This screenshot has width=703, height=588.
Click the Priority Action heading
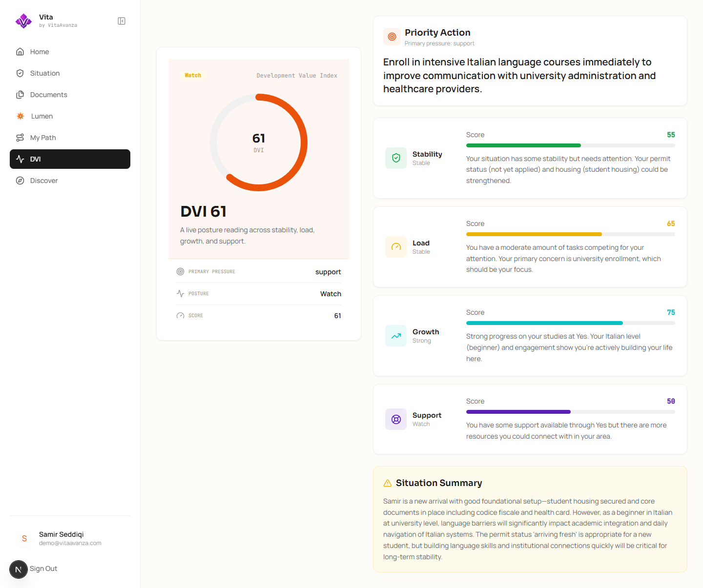pos(437,33)
